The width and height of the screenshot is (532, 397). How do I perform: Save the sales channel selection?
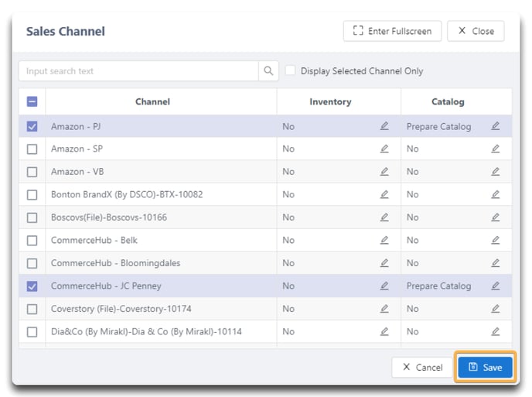click(485, 367)
